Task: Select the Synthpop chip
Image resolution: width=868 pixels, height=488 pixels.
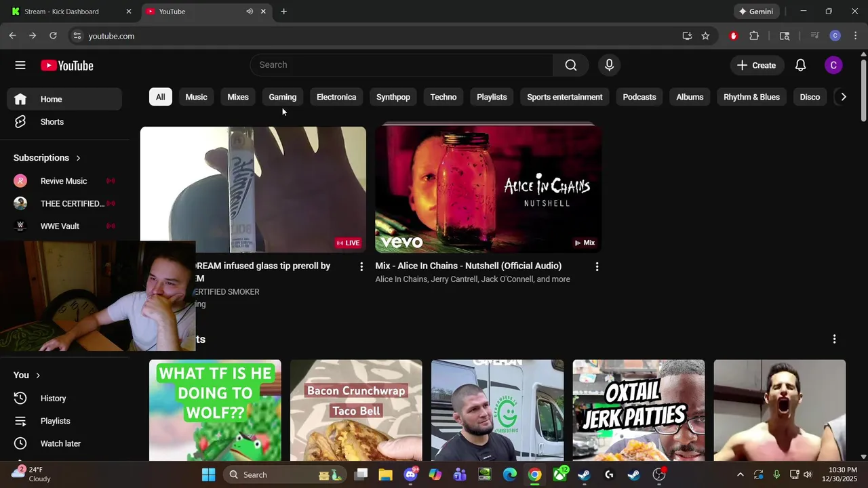Action: point(393,97)
